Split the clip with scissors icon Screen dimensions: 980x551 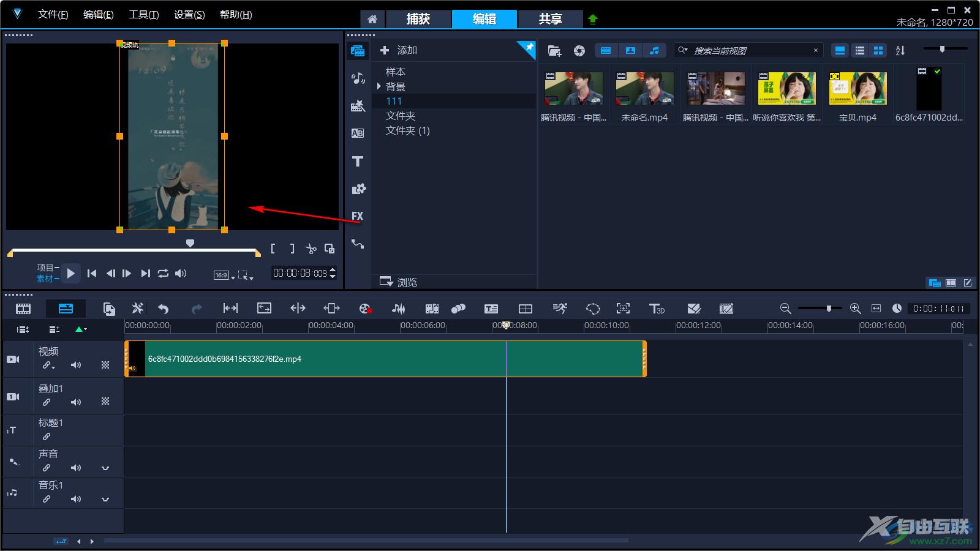coord(311,249)
